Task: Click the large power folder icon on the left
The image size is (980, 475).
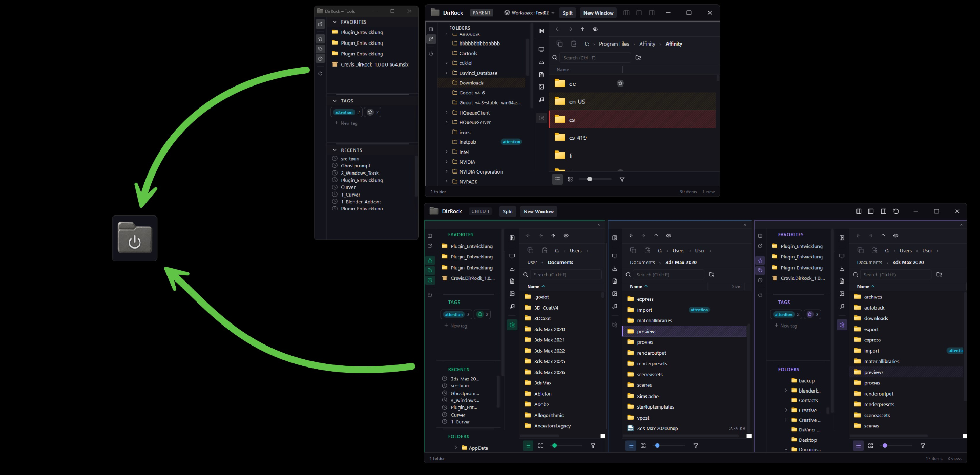Action: point(134,238)
